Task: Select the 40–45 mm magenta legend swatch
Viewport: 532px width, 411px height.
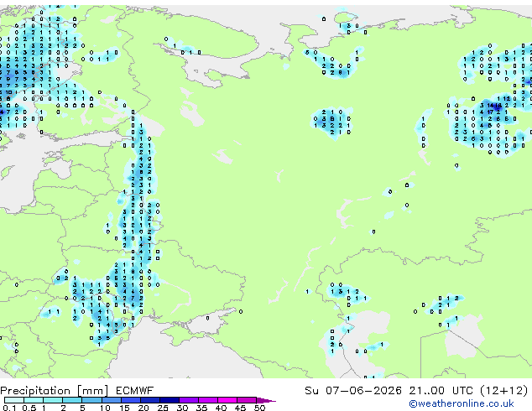Action: (x=227, y=400)
